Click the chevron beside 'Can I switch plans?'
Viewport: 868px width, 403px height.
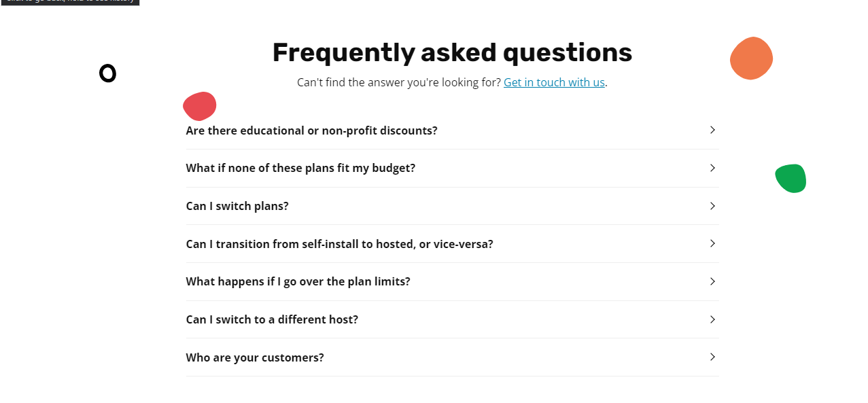click(x=712, y=206)
